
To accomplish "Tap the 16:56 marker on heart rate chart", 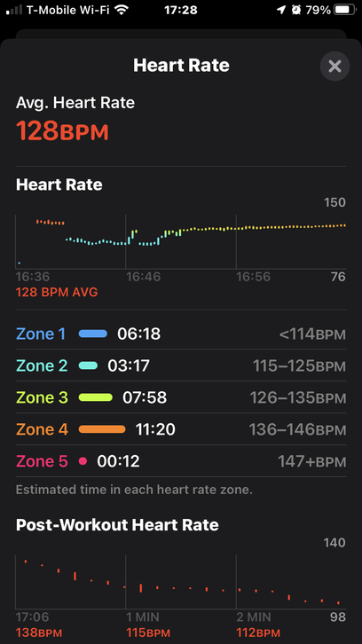I will (x=254, y=277).
